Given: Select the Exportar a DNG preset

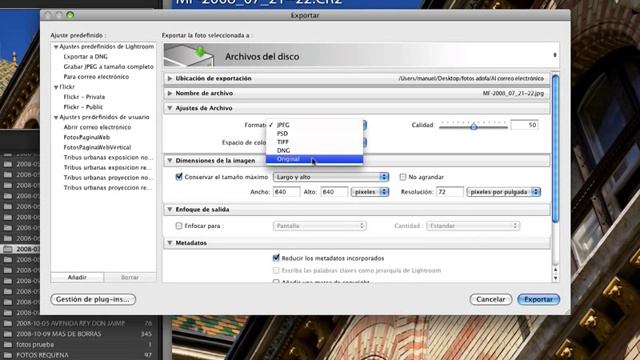Looking at the screenshot, I should (86, 57).
